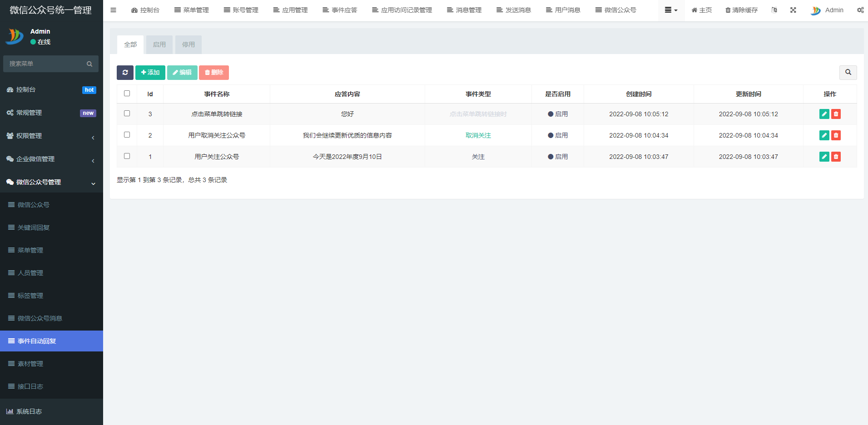Switch to the 启用 filter tab
This screenshot has height=425, width=868.
pyautogui.click(x=159, y=44)
